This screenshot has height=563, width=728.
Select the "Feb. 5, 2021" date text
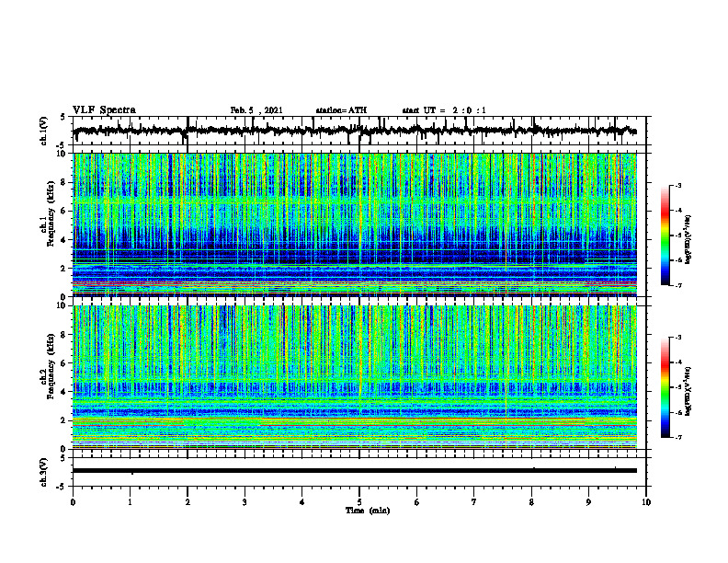coord(256,110)
